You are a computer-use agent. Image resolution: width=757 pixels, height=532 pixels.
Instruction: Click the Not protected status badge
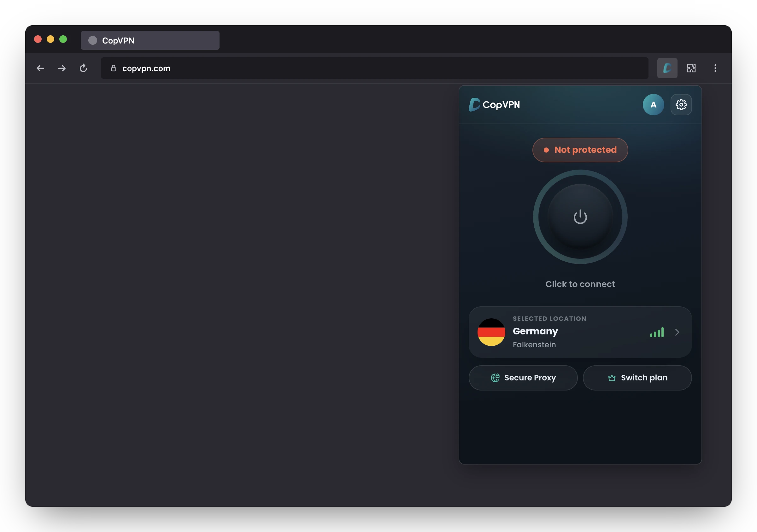pyautogui.click(x=580, y=150)
